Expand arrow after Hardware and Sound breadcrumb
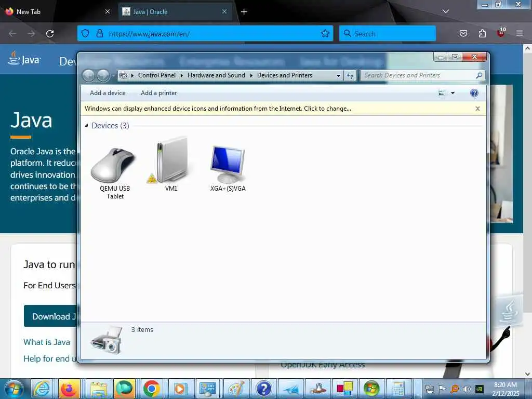 coord(251,76)
